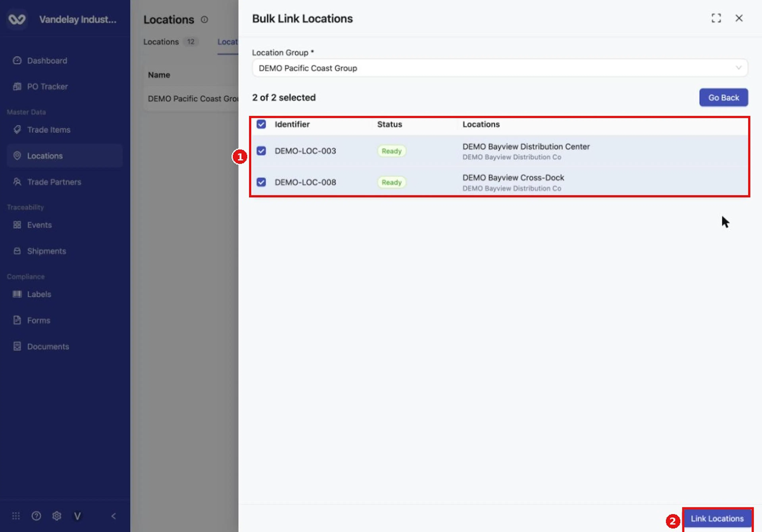762x532 pixels.
Task: Click DEMO Bayview Cross-Dock name
Action: point(513,178)
